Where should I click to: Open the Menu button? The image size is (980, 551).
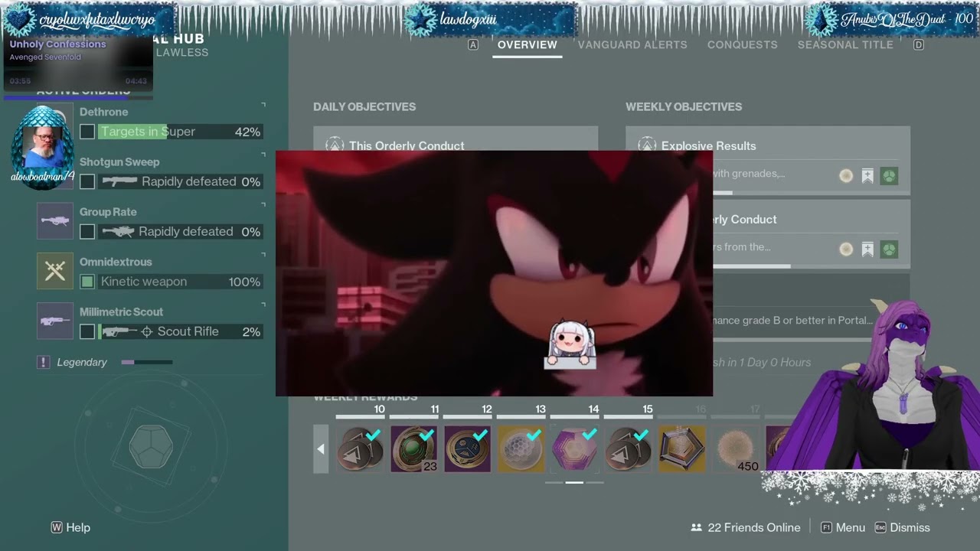[843, 527]
